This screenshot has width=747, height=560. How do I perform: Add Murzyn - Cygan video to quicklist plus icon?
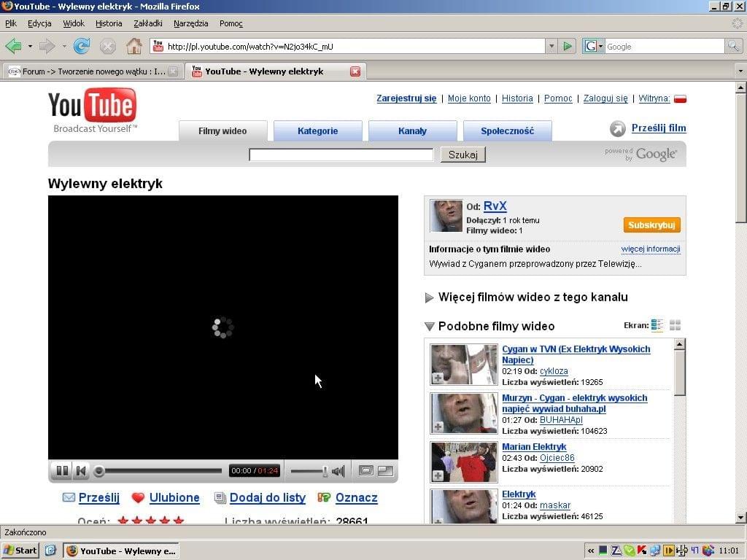(438, 427)
